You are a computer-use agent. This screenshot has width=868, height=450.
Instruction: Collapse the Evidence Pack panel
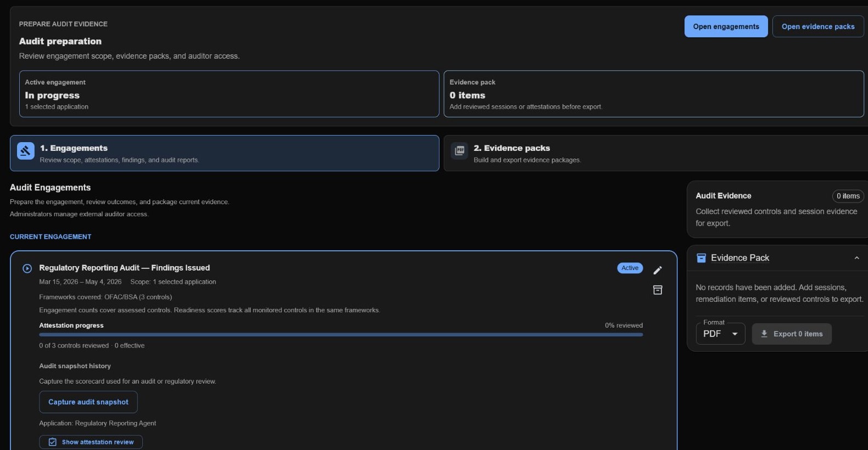pos(856,258)
